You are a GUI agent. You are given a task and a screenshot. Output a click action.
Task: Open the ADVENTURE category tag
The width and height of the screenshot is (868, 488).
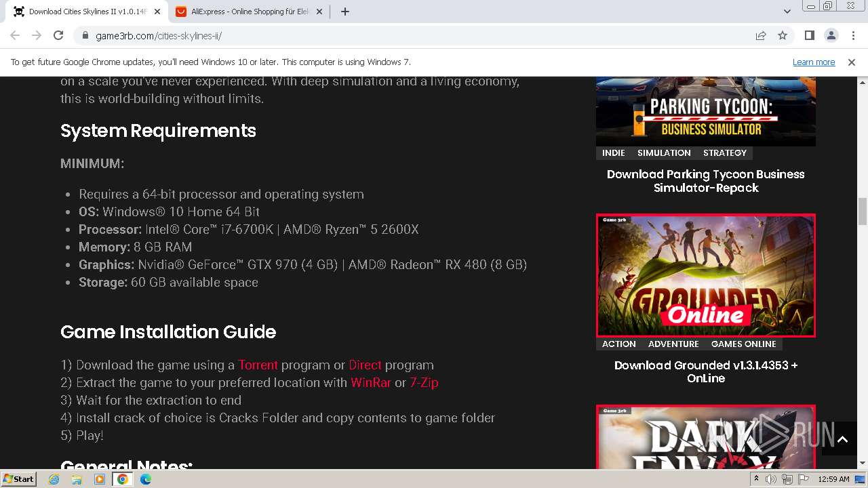673,344
